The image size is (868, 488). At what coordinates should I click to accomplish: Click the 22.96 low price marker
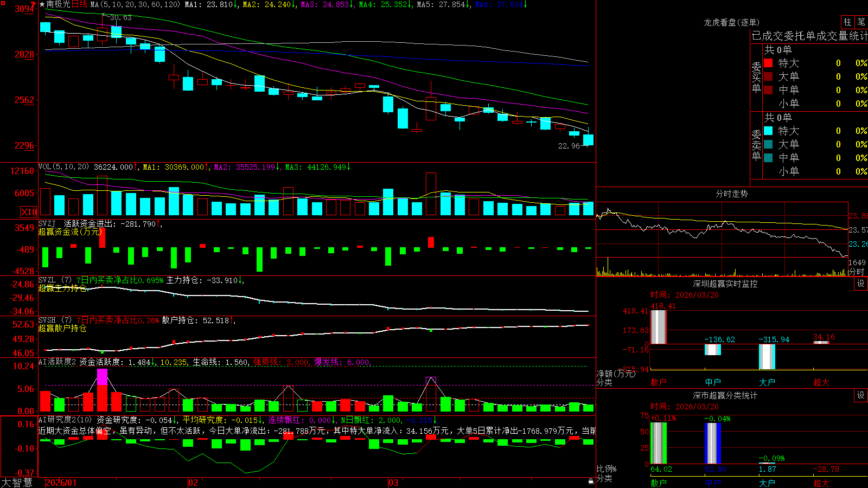(x=569, y=146)
